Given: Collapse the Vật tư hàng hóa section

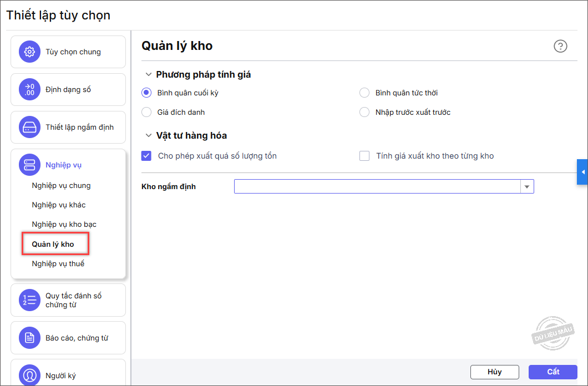Looking at the screenshot, I should (x=148, y=135).
